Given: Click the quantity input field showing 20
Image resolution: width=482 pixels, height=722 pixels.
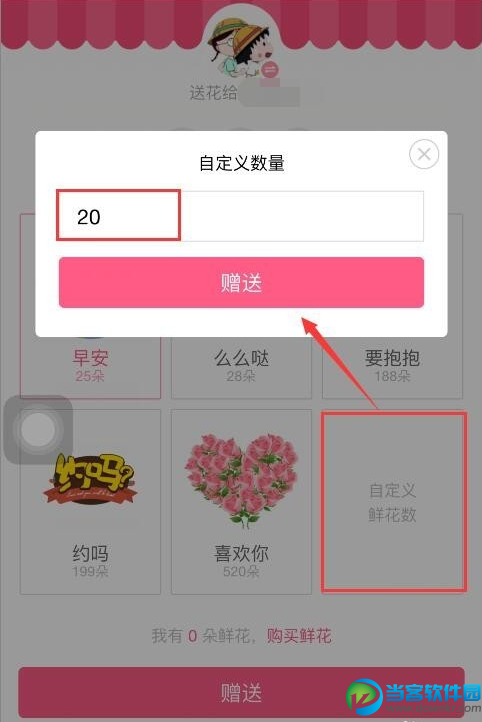Looking at the screenshot, I should [241, 216].
